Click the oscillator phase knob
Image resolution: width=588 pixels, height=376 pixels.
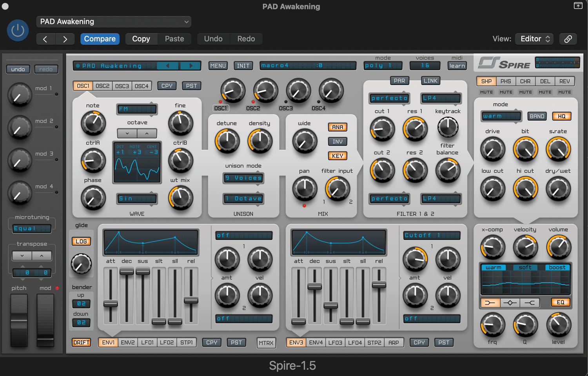[x=93, y=198]
